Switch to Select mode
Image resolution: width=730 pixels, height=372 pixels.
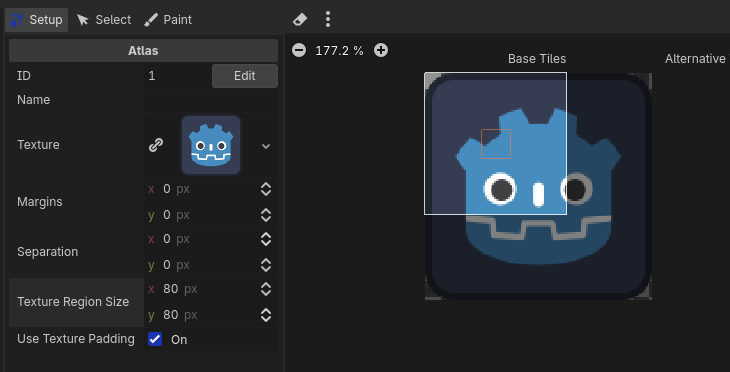104,20
